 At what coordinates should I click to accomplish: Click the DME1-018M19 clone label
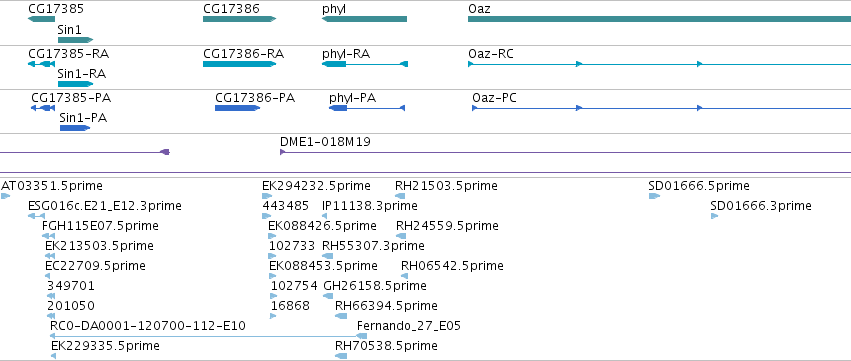pyautogui.click(x=325, y=142)
